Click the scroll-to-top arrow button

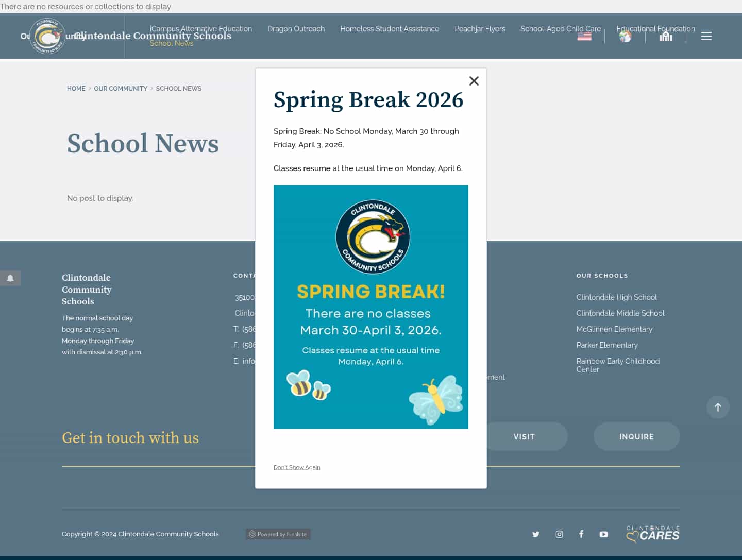[718, 407]
